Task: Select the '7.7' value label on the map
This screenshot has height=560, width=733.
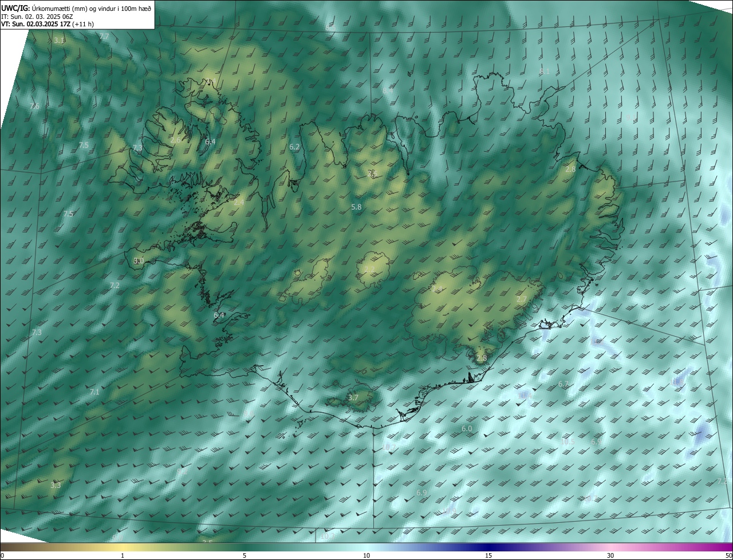Action: click(x=104, y=37)
